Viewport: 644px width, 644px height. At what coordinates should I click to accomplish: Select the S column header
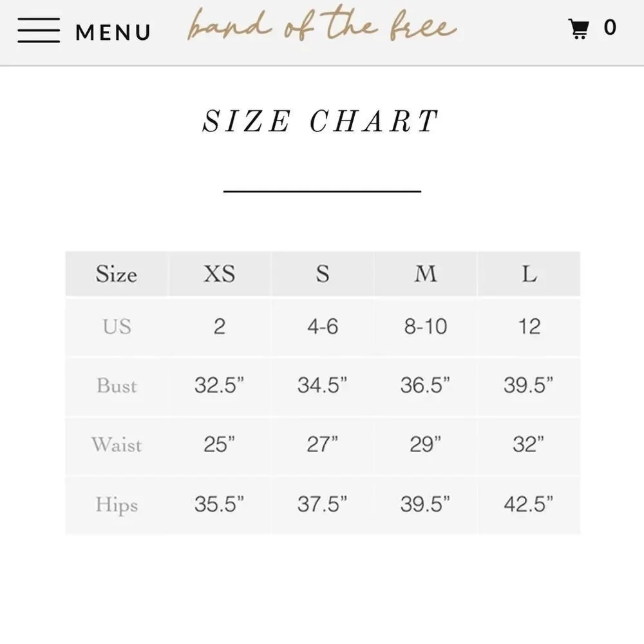coord(323,274)
